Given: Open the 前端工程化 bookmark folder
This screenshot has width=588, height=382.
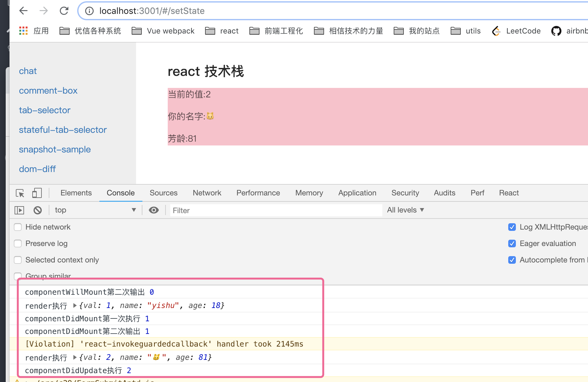Looking at the screenshot, I should coord(276,31).
